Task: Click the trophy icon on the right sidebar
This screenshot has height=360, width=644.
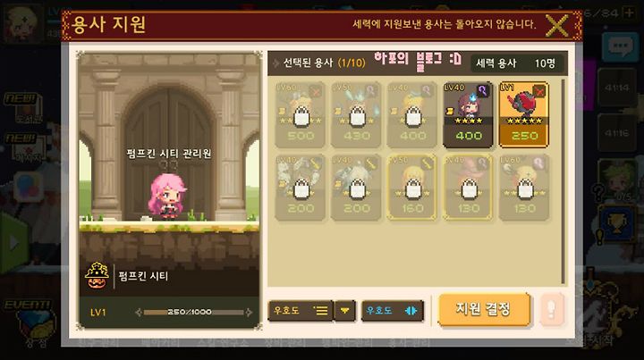Action: [x=617, y=225]
